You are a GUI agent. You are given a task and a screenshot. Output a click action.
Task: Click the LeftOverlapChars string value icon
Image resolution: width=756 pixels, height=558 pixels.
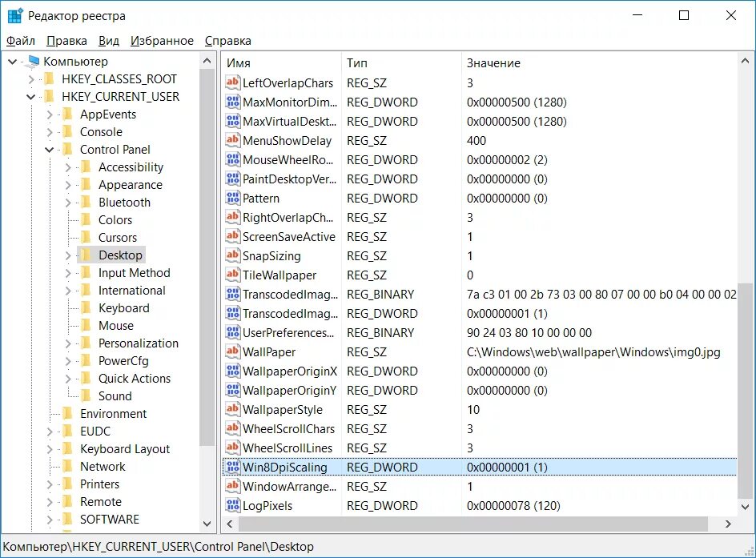coord(233,82)
